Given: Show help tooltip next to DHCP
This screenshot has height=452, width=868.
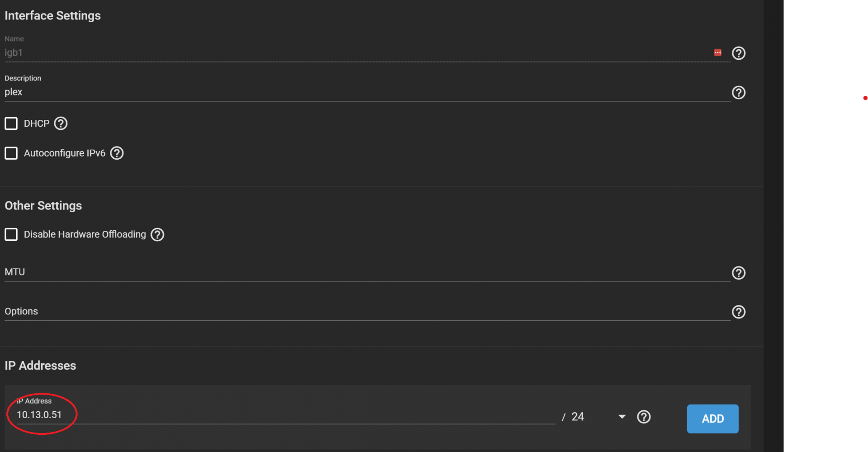Looking at the screenshot, I should pos(61,123).
